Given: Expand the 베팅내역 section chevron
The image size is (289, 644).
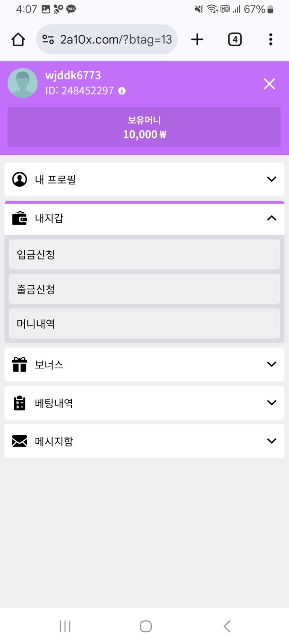Looking at the screenshot, I should click(x=272, y=403).
